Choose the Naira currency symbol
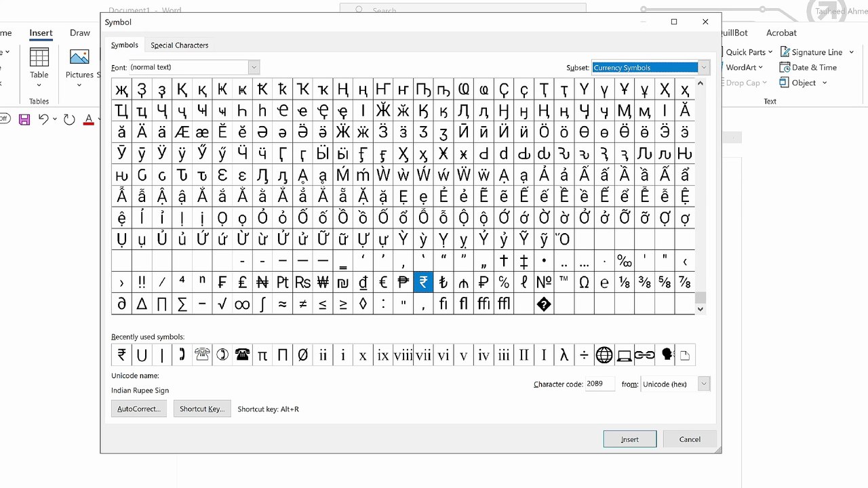The height and width of the screenshot is (488, 868). tap(262, 283)
